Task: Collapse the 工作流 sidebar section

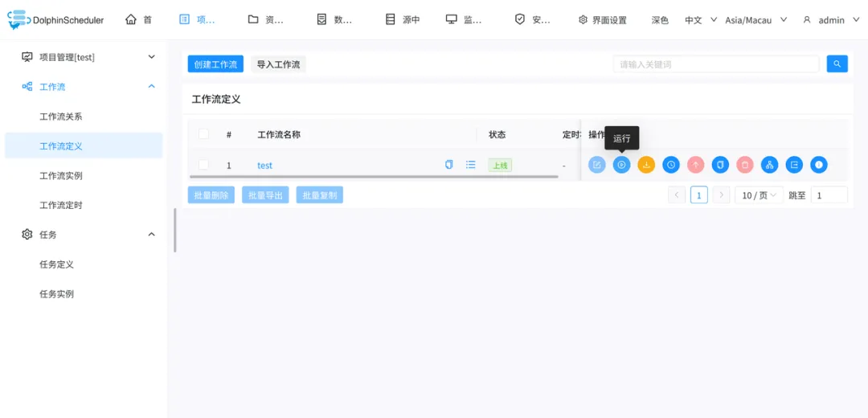Action: coord(152,86)
